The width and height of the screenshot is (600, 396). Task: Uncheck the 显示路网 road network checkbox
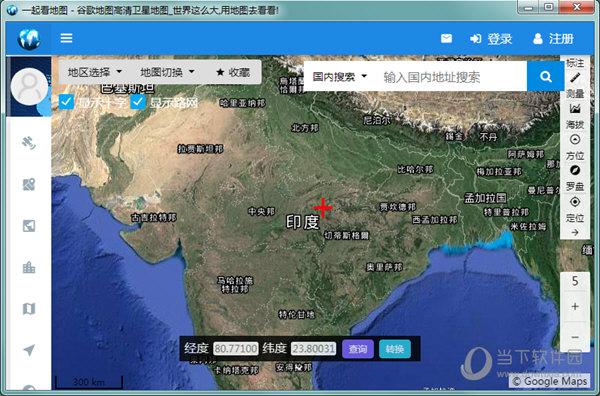[138, 102]
